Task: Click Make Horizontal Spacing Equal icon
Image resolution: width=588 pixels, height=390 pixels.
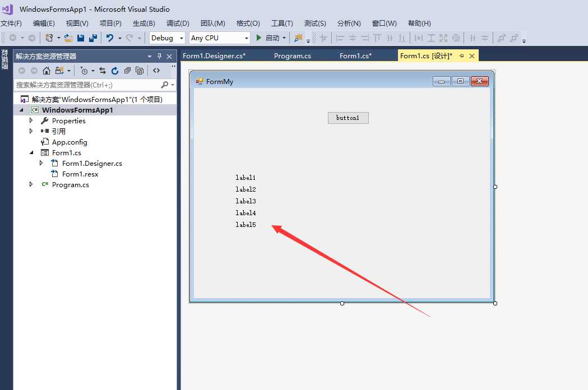Action: click(473, 38)
